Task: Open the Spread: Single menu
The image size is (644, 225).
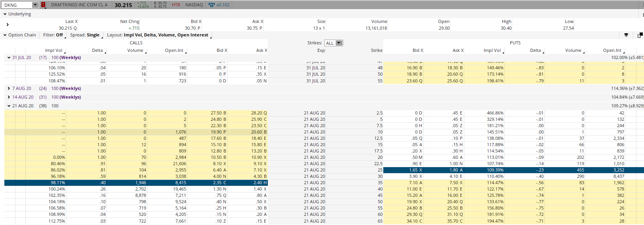Action: (x=85, y=35)
